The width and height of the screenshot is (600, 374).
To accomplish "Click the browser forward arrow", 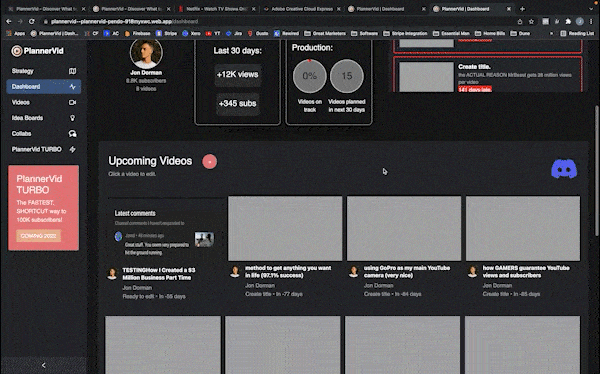I will (x=20, y=21).
